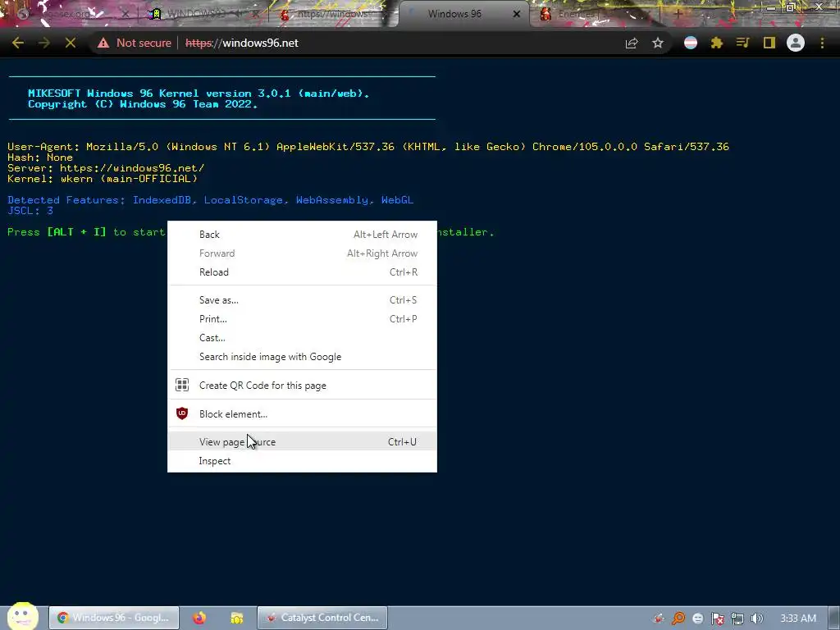Click the Kernel: wkern (main-OFFICIAL) line
840x630 pixels.
(x=103, y=178)
